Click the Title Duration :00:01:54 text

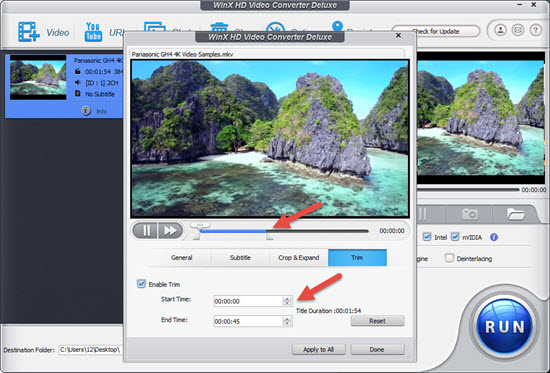(328, 311)
